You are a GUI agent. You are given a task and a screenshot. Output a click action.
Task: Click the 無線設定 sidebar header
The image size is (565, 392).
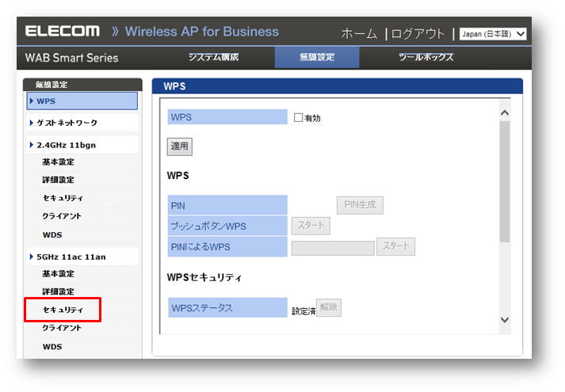pyautogui.click(x=82, y=85)
